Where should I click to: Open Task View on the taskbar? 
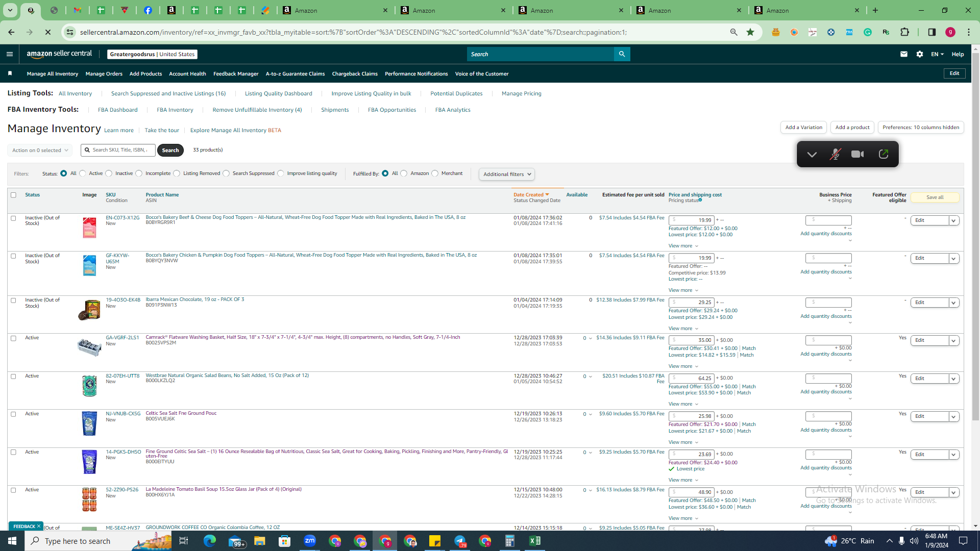pyautogui.click(x=184, y=541)
